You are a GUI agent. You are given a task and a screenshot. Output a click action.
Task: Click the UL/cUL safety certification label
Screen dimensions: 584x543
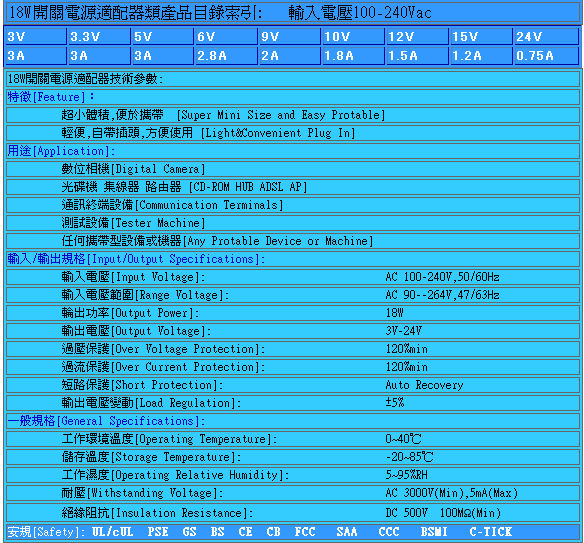112,531
